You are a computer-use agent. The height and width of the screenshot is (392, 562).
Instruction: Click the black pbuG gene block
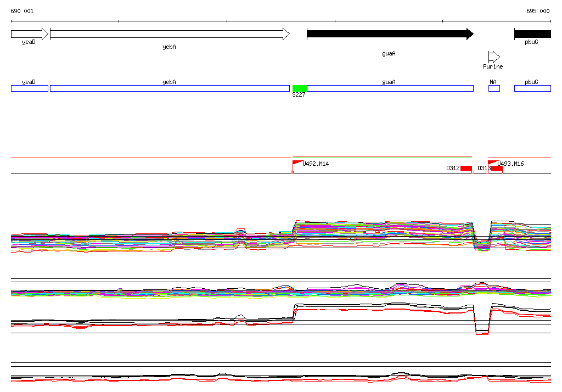click(532, 34)
